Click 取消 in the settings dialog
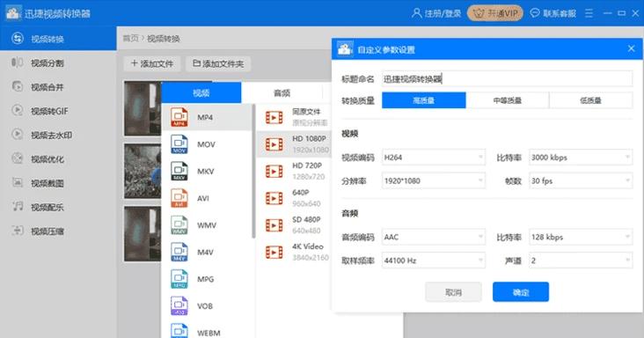This screenshot has height=338, width=644. click(453, 292)
